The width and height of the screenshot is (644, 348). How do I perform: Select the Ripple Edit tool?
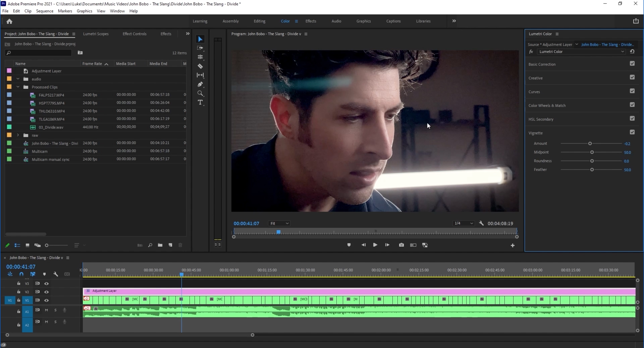pos(200,57)
